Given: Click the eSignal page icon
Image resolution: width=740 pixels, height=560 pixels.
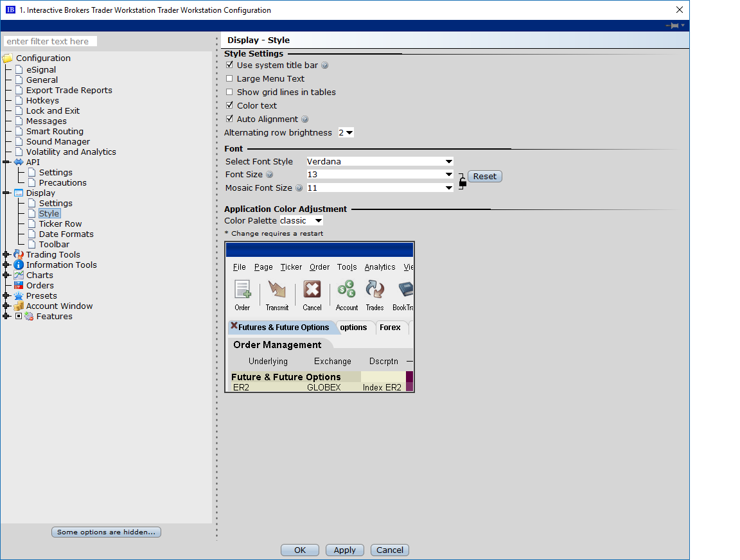Looking at the screenshot, I should click(x=19, y=70).
